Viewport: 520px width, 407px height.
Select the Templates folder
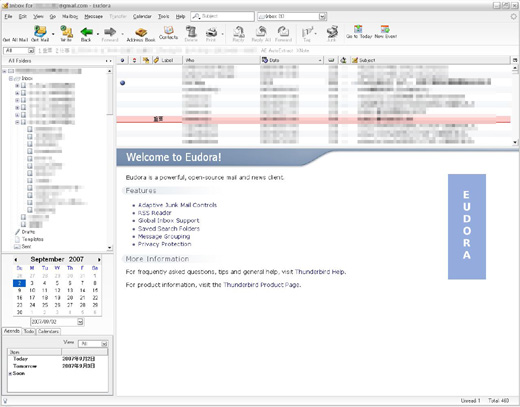click(32, 239)
